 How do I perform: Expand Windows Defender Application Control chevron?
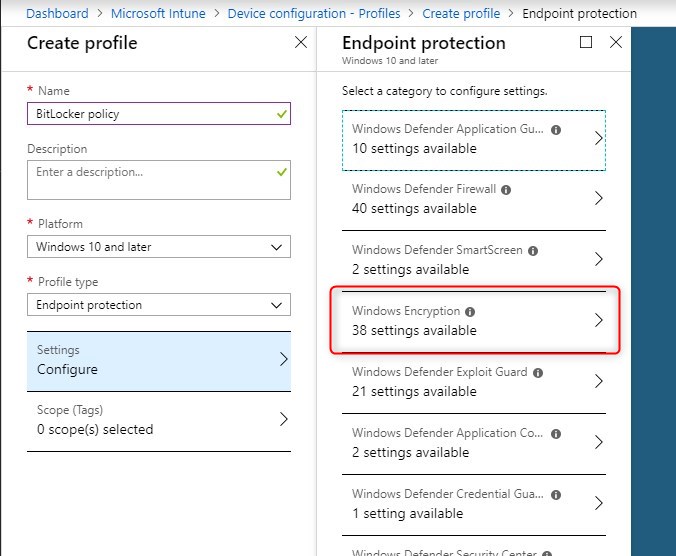pos(598,442)
